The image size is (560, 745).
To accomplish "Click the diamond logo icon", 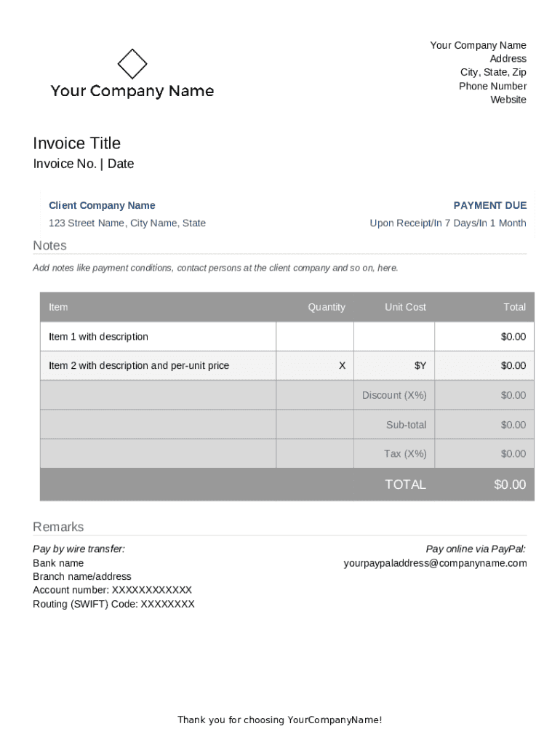I will pyautogui.click(x=132, y=64).
